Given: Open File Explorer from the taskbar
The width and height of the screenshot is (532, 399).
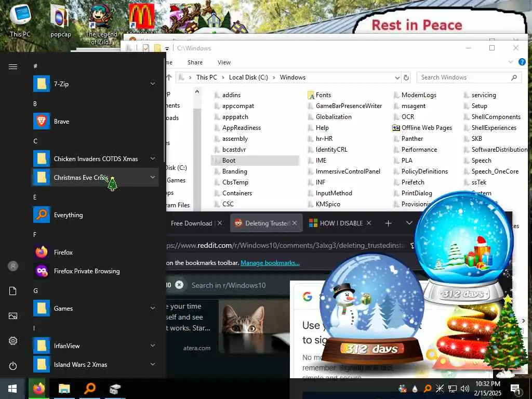Looking at the screenshot, I should click(64, 389).
